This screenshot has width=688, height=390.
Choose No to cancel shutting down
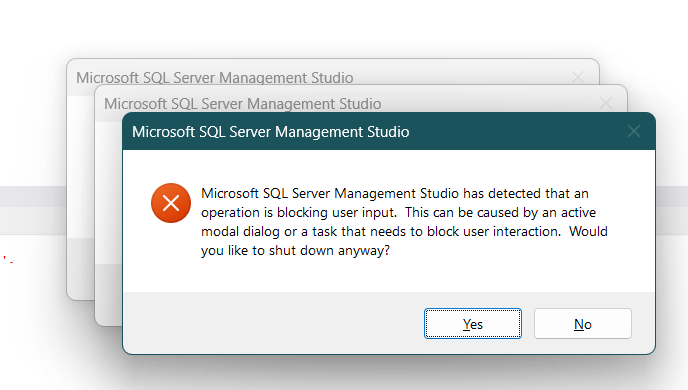(583, 324)
